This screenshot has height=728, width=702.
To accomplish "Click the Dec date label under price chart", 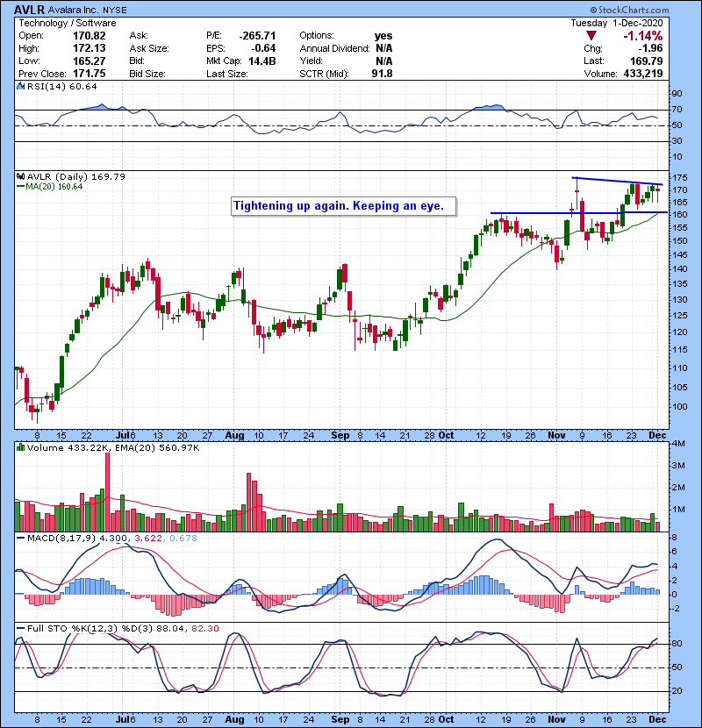I will 657,436.
